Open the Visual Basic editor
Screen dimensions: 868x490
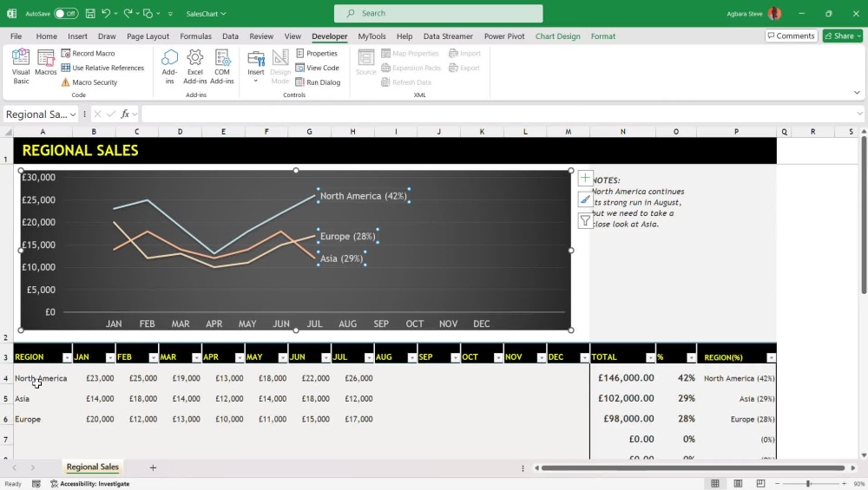click(x=21, y=67)
